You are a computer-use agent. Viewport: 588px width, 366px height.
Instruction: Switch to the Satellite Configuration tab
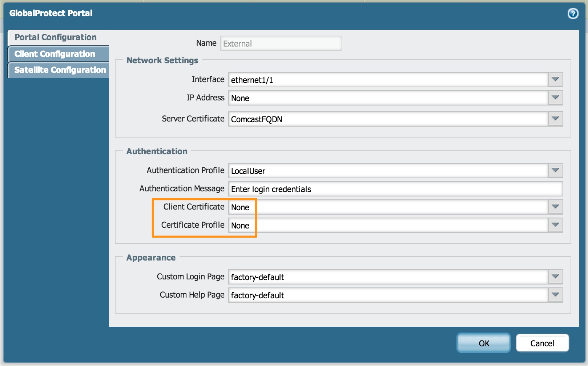coord(59,69)
